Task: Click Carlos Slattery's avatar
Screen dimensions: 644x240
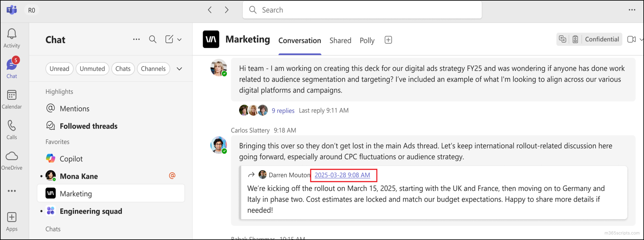Action: tap(219, 145)
